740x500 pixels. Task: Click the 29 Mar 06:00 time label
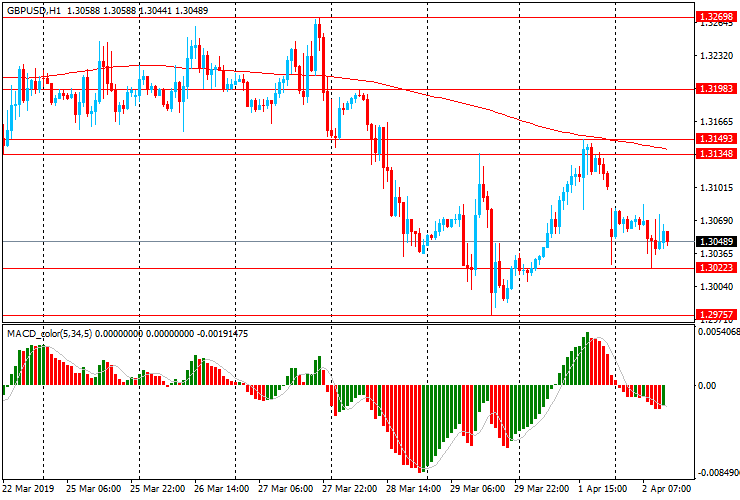click(x=478, y=488)
